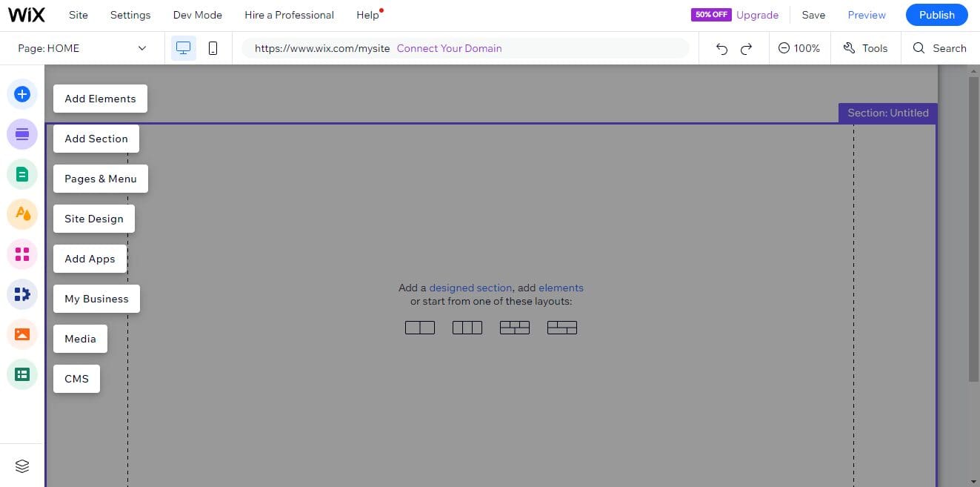
Task: Open the Add Section sidebar icon
Action: [22, 134]
